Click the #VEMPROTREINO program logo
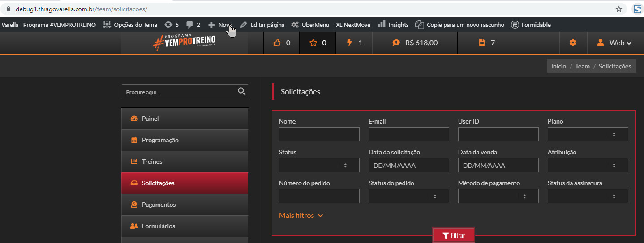 coord(184,42)
